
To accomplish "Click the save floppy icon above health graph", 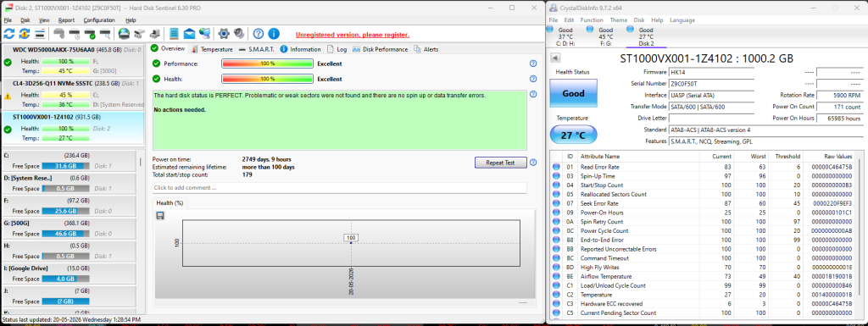I will click(x=160, y=215).
